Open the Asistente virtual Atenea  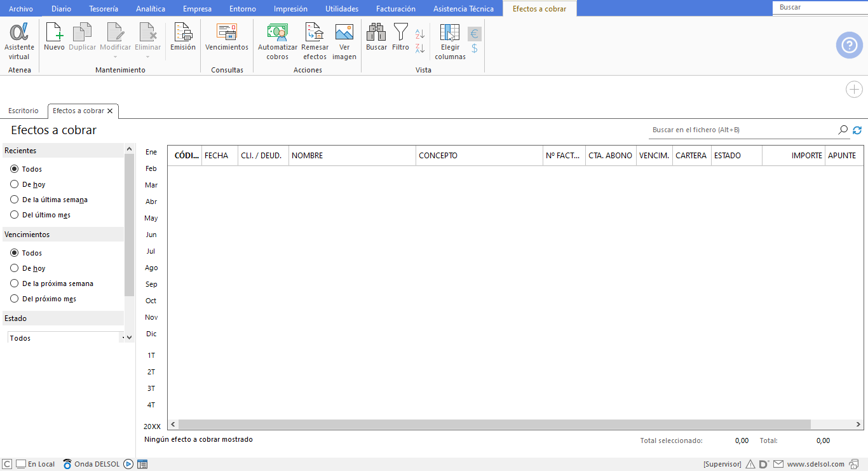coord(19,41)
